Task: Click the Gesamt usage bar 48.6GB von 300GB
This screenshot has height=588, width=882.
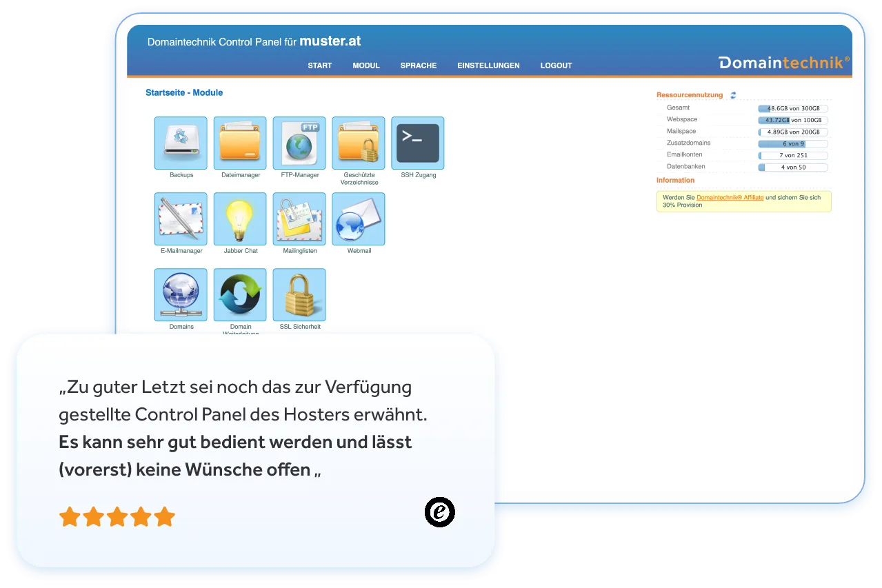Action: [793, 108]
